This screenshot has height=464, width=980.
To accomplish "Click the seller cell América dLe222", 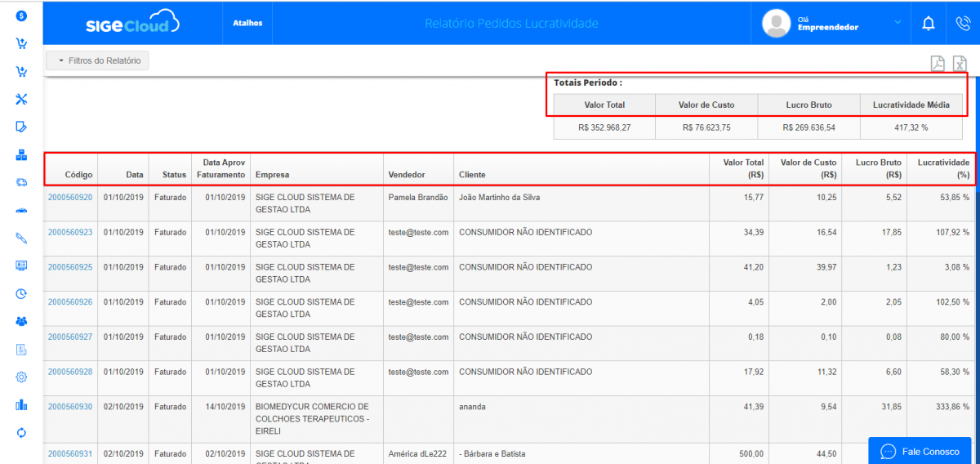I will (x=418, y=454).
